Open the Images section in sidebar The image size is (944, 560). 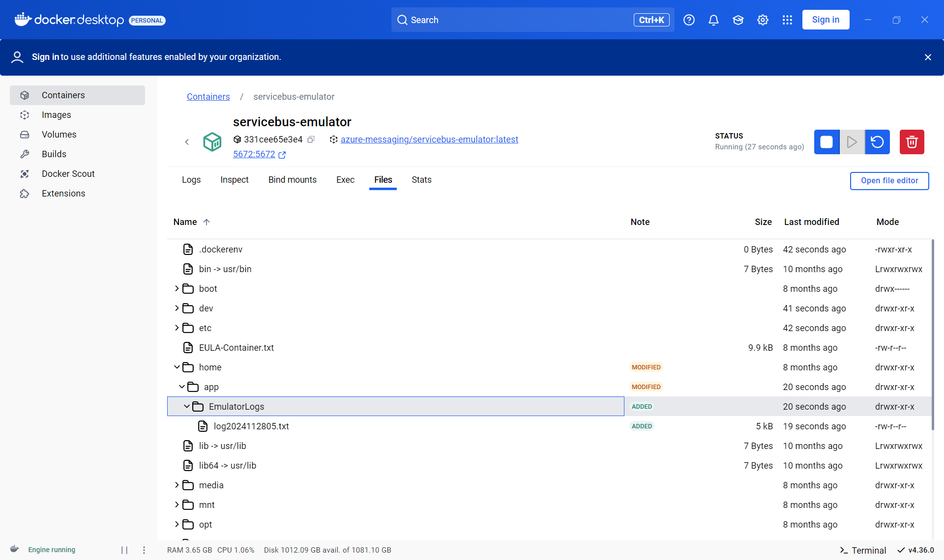pos(56,115)
